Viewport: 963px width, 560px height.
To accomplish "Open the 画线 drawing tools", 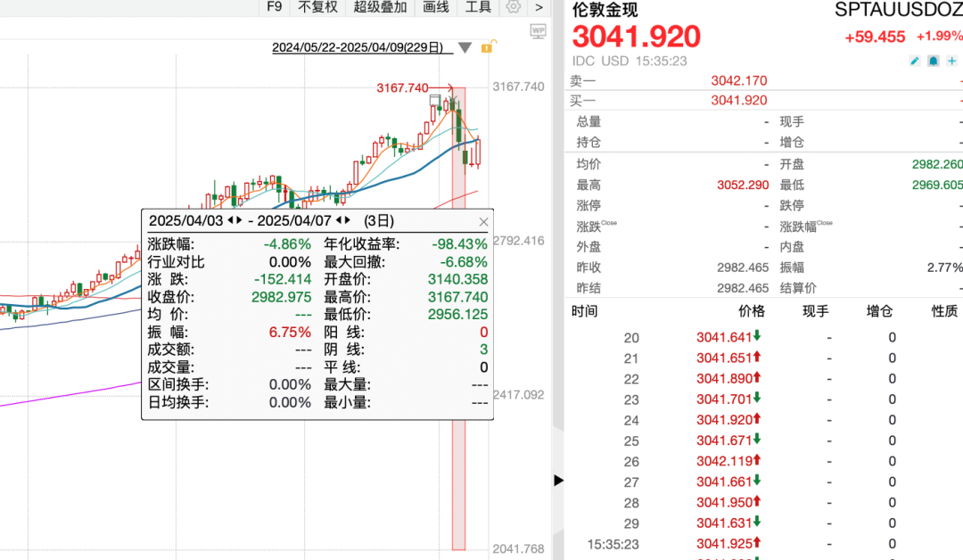I will pos(436,7).
